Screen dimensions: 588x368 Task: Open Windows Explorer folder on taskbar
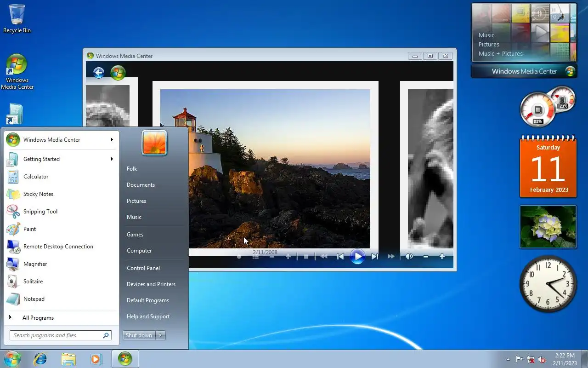68,359
